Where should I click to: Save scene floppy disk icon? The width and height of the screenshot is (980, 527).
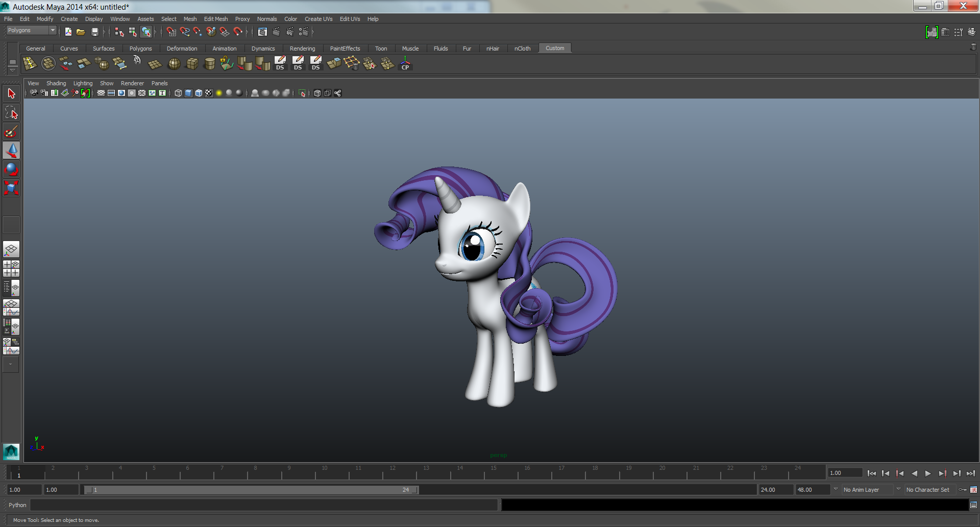(x=94, y=32)
